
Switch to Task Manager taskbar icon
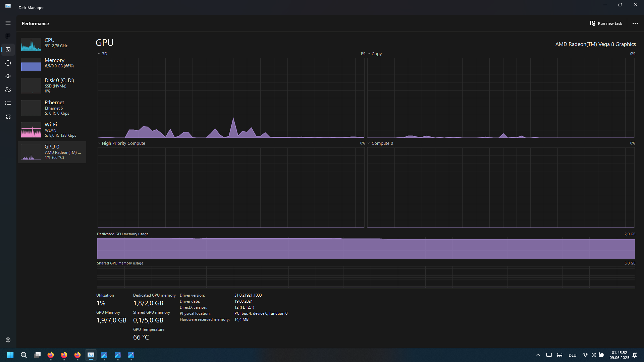tap(91, 355)
